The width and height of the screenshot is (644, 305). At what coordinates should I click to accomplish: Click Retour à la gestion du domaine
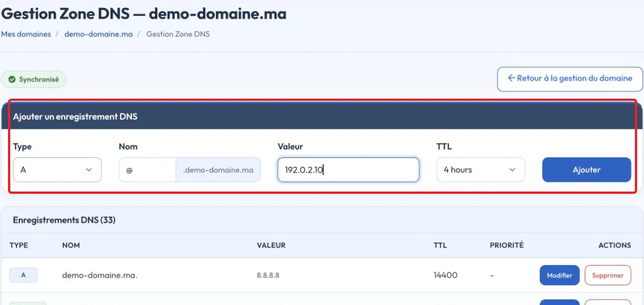click(570, 79)
